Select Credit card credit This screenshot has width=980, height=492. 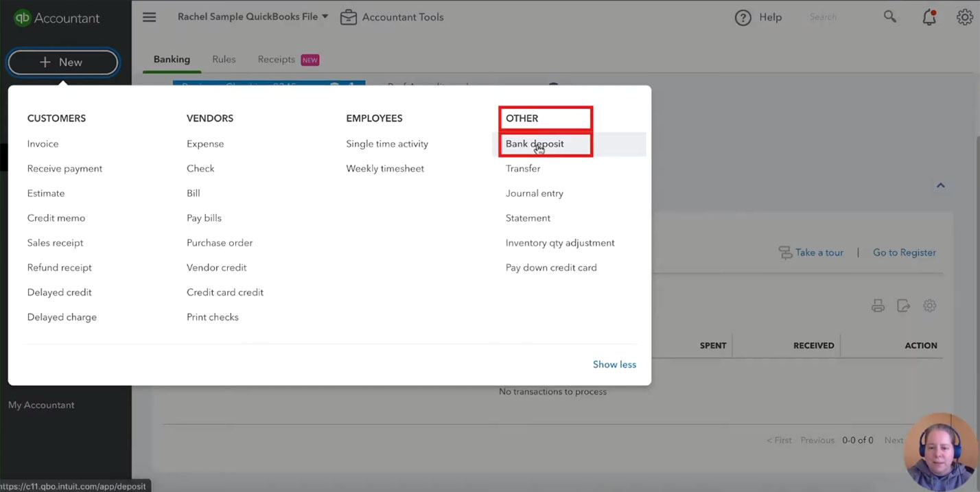coord(225,292)
